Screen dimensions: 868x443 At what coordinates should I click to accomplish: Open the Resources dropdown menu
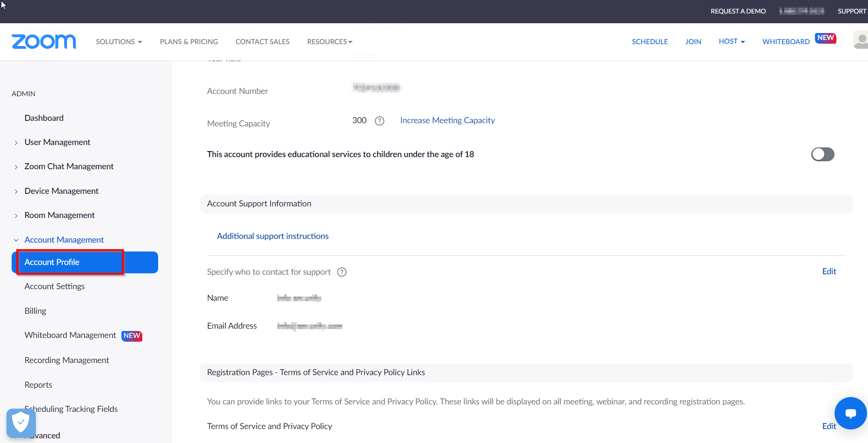tap(329, 41)
